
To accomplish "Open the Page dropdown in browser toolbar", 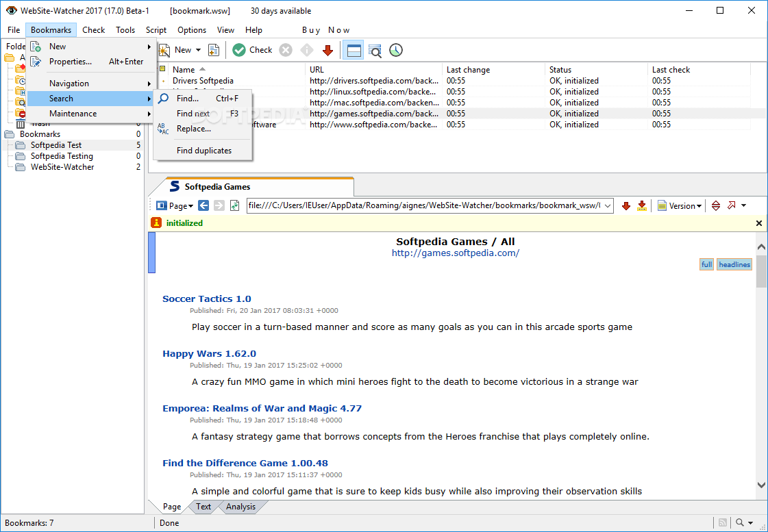I will tap(175, 206).
